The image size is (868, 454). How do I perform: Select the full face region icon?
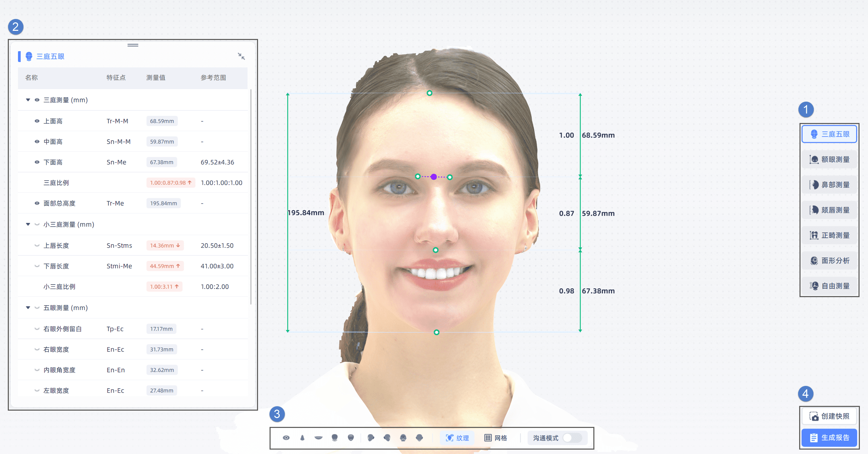pyautogui.click(x=351, y=438)
